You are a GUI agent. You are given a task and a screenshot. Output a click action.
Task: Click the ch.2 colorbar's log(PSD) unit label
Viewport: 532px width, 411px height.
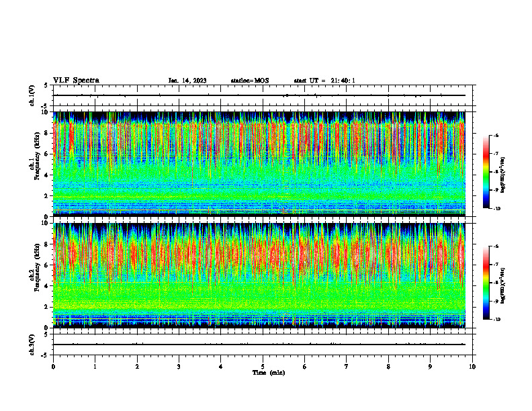(504, 286)
